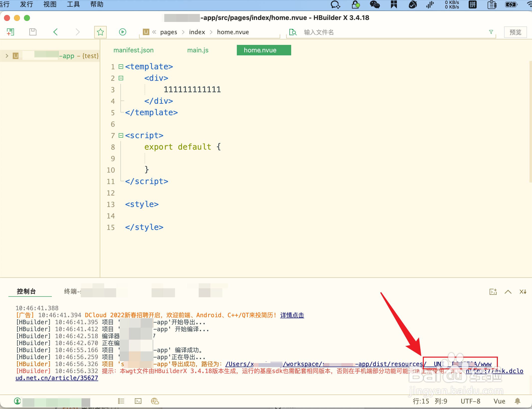The height and width of the screenshot is (409, 532).
Task: Click the file search icon
Action: point(293,32)
